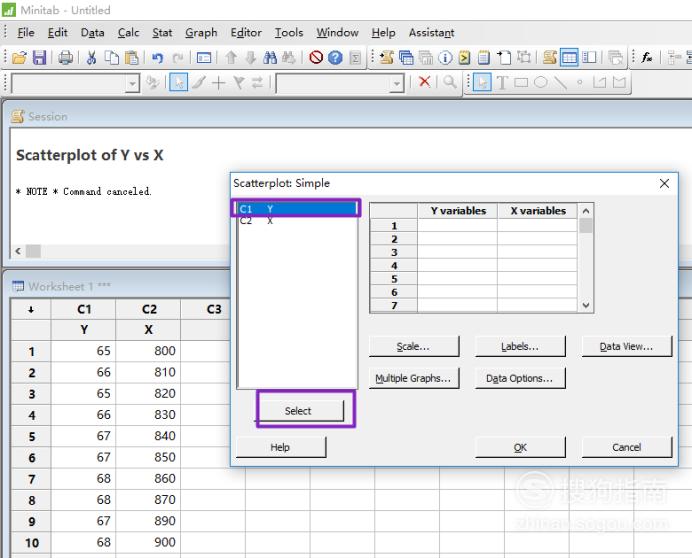The height and width of the screenshot is (558, 692).
Task: Click the Copy icon in toolbar
Action: click(112, 57)
